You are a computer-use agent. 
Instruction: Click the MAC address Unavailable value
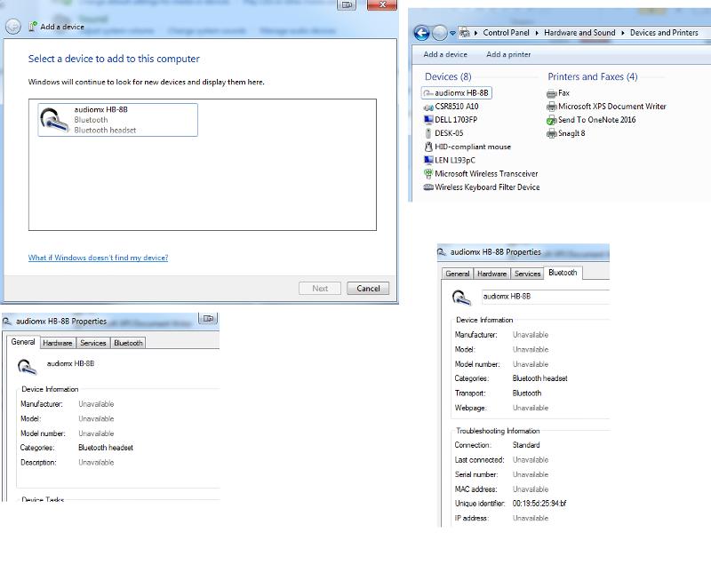531,489
